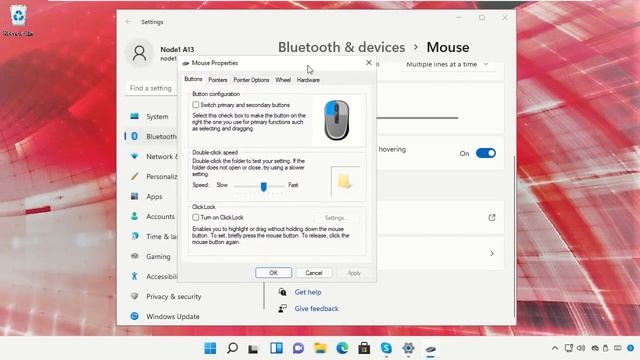Select Time & language icon in sidebar

[x=134, y=236]
